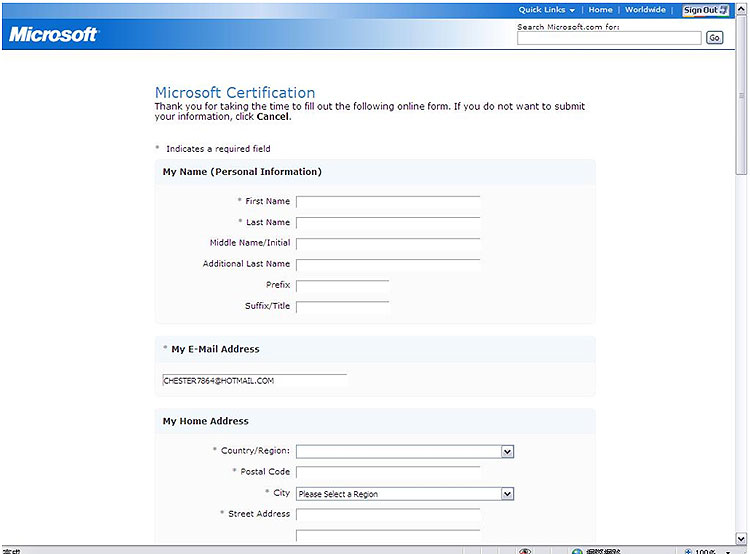The image size is (750, 554).
Task: Click the bold 'Cancel' word in intro text
Action: coord(273,117)
